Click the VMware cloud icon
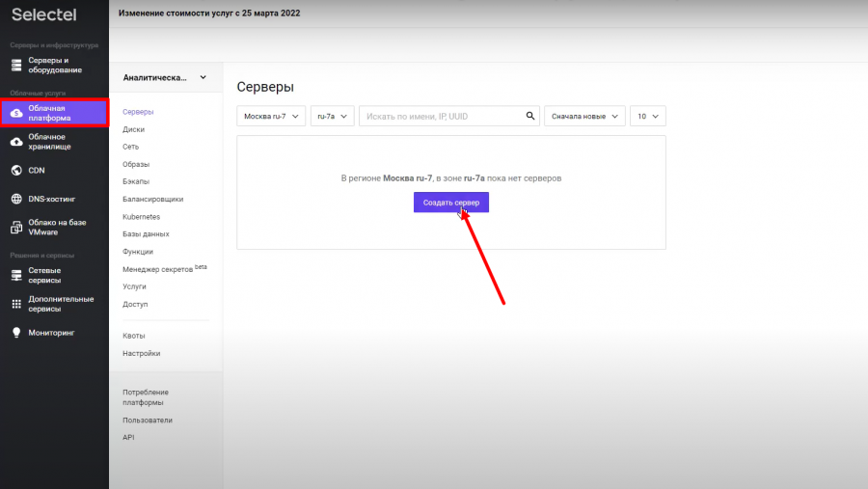Viewport: 868px width, 489px height. coord(16,227)
